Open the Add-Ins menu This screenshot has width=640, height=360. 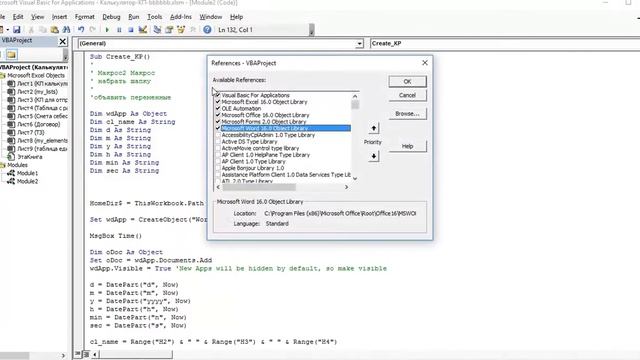tap(180, 17)
